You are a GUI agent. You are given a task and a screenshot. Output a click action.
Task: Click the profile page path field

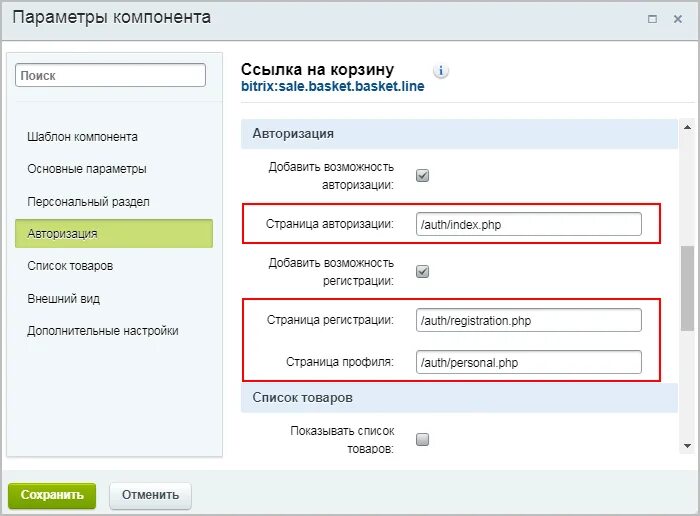(x=529, y=362)
